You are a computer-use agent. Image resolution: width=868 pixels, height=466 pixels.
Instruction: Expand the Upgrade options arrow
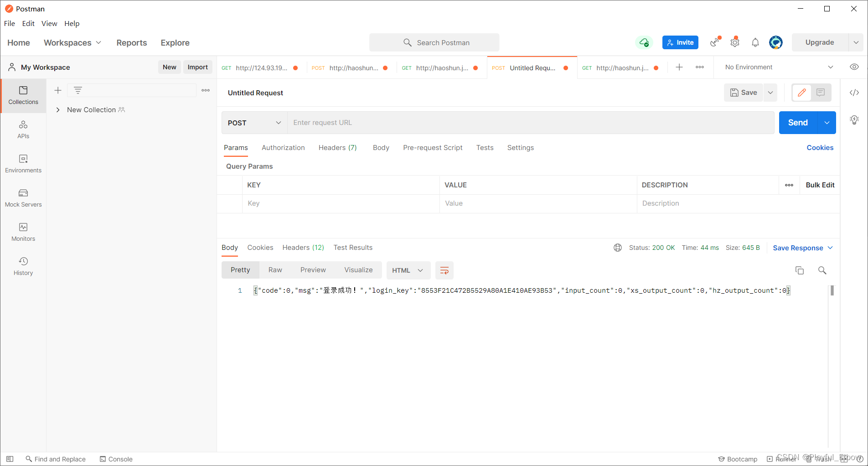[856, 42]
